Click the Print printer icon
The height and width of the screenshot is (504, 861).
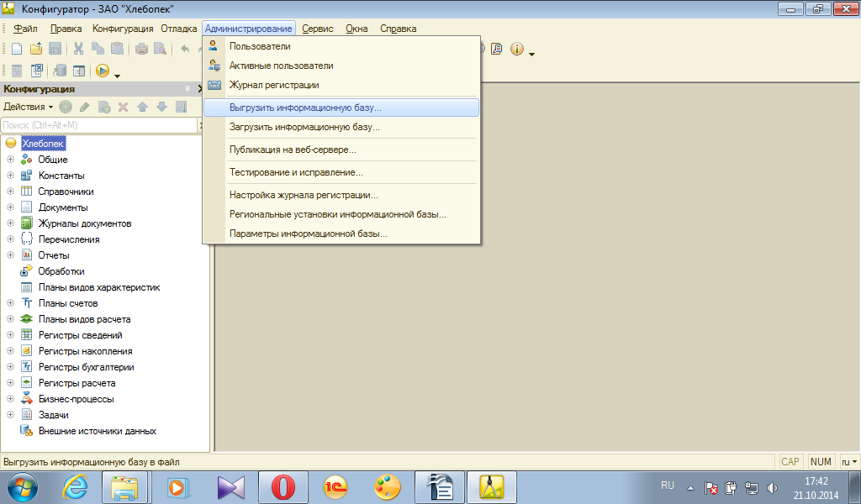click(x=141, y=49)
